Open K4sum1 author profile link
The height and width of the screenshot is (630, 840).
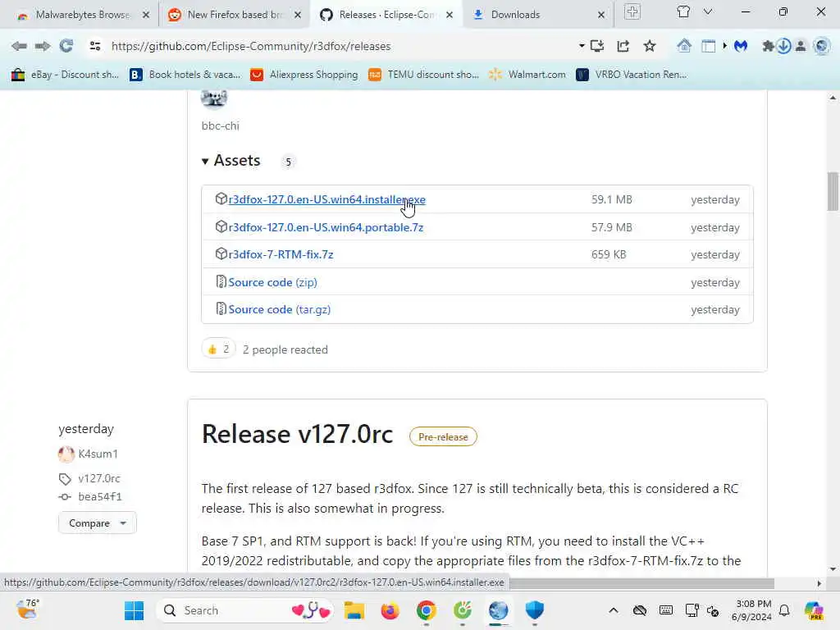pos(98,454)
